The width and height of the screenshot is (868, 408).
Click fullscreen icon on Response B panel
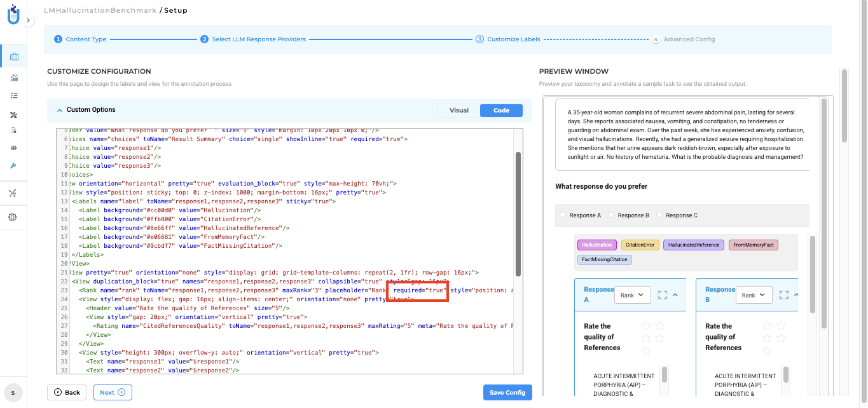tap(783, 295)
